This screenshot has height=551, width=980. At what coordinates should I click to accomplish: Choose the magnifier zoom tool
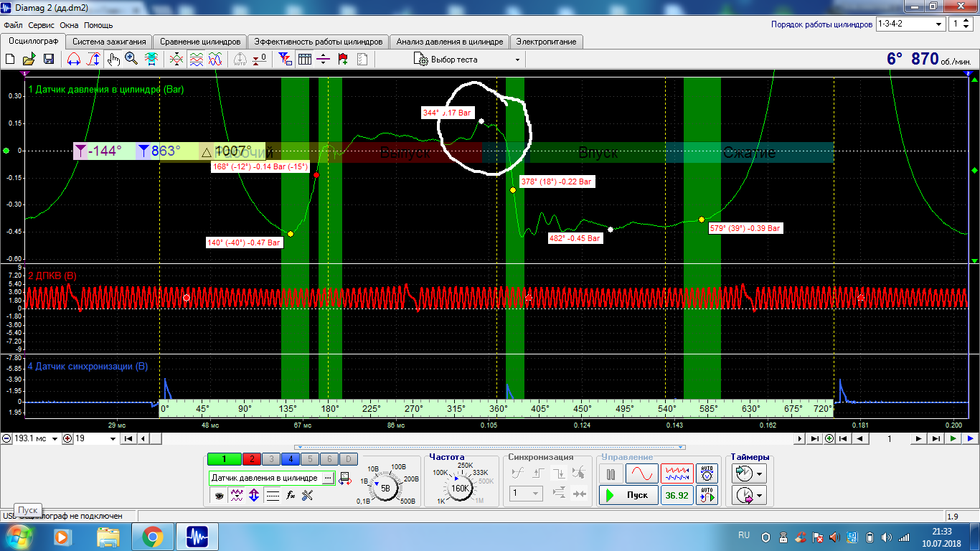coord(131,60)
